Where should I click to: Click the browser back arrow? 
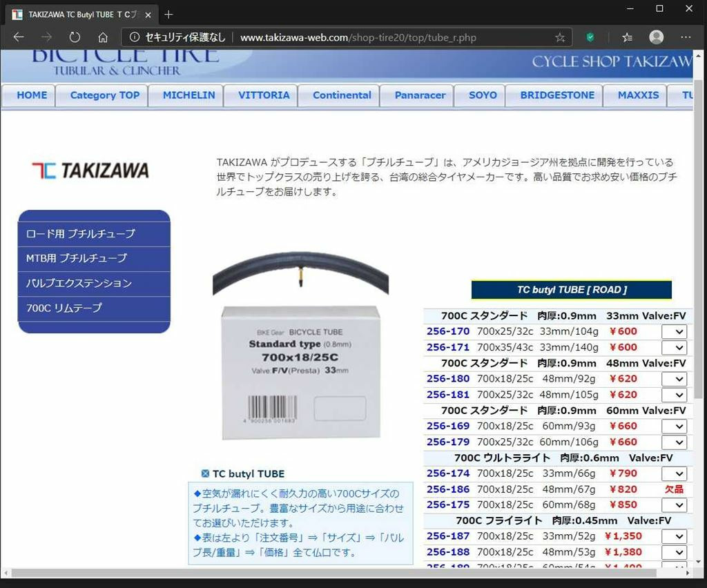tap(19, 37)
